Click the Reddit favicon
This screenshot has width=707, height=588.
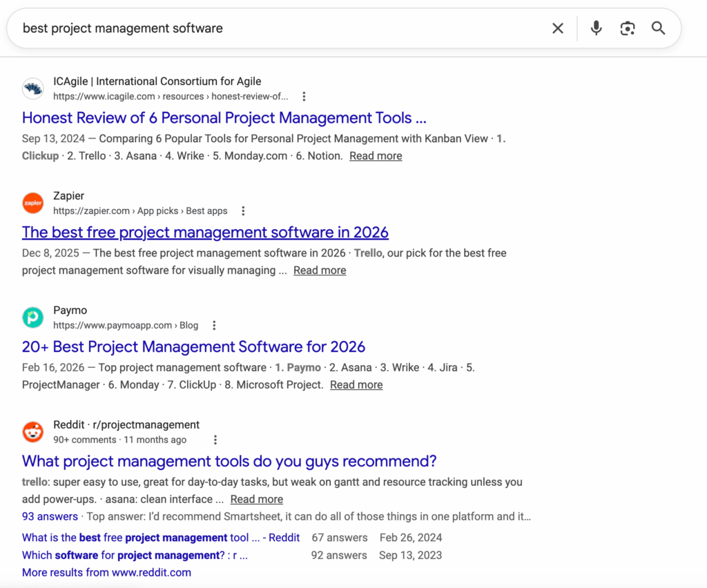click(33, 431)
